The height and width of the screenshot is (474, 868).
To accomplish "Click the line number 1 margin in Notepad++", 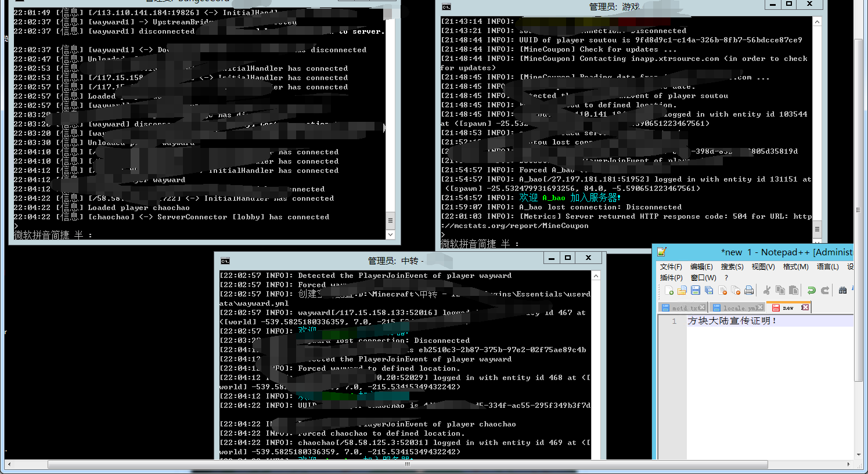I will 673,321.
